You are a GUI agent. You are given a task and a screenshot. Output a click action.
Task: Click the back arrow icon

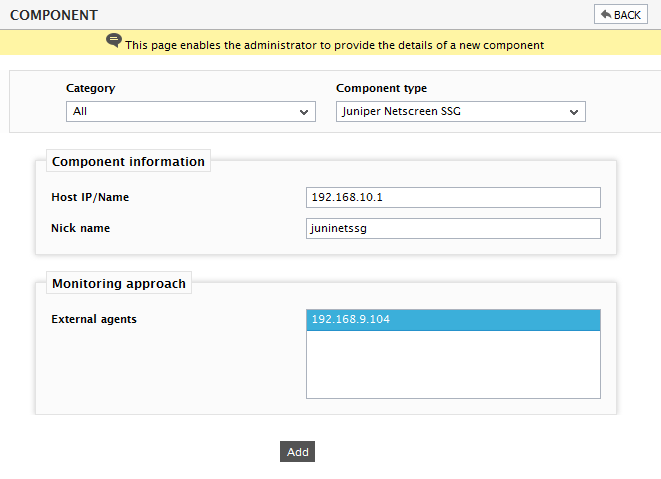tap(606, 14)
